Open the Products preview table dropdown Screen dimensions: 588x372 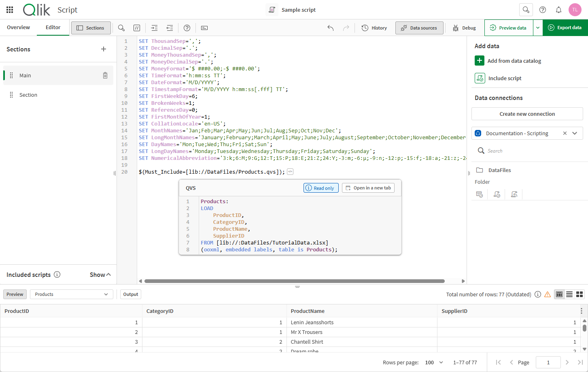pos(71,294)
